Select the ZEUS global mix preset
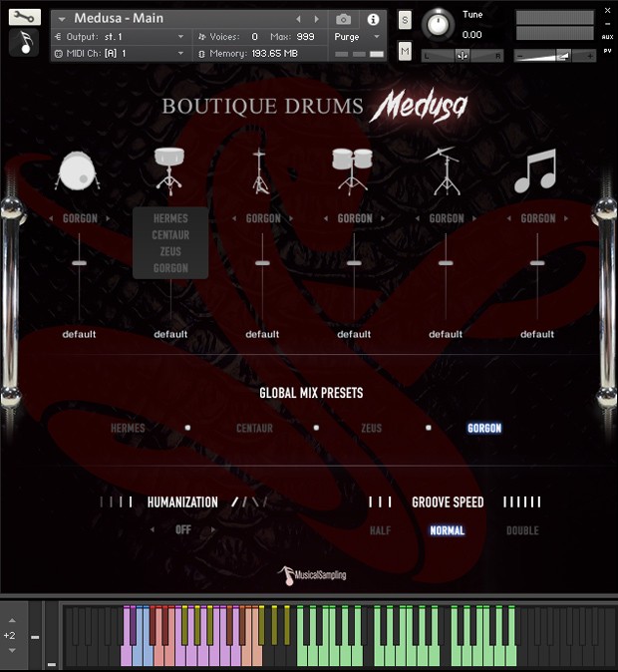Viewport: 618px width, 672px height. pos(371,428)
